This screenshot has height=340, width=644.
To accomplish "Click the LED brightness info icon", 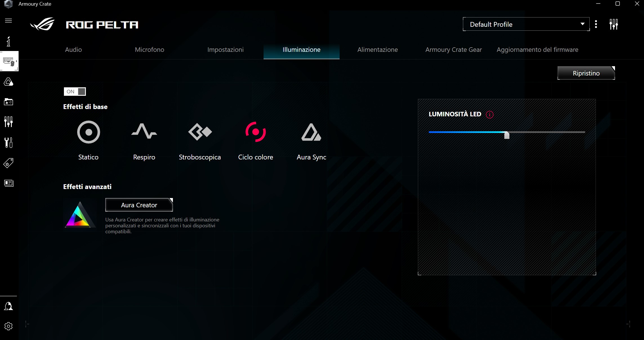I will (490, 115).
